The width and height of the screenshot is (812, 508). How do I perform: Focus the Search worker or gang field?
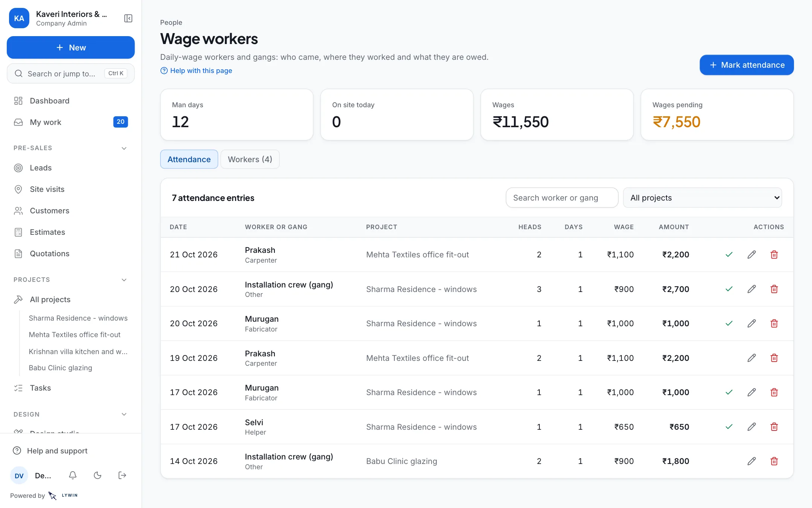[562, 198]
